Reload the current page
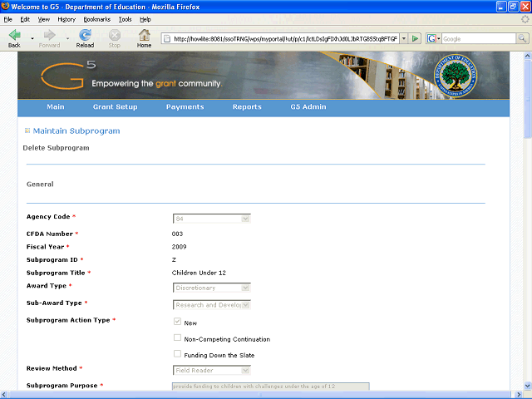The height and width of the screenshot is (399, 532). pos(85,35)
